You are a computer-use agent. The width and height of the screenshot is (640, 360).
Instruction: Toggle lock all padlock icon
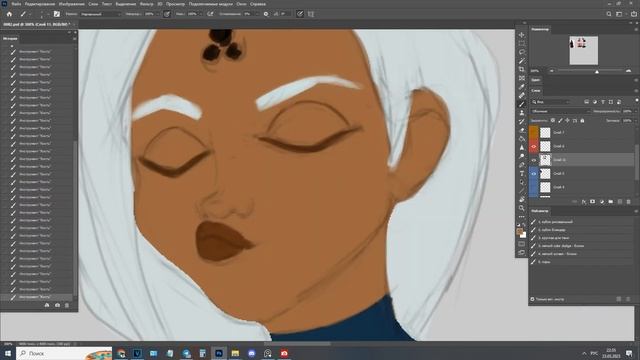tap(582, 120)
